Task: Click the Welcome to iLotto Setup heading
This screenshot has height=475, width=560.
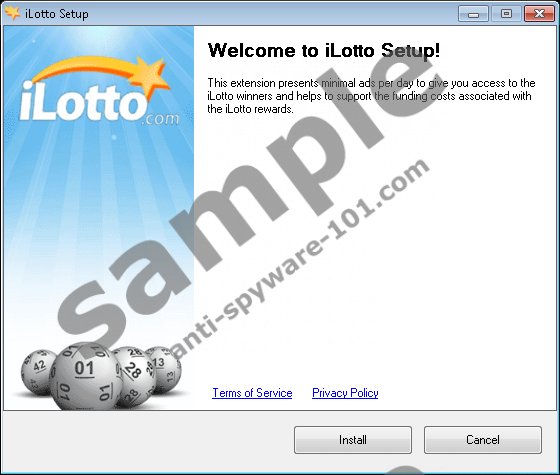Action: [324, 50]
